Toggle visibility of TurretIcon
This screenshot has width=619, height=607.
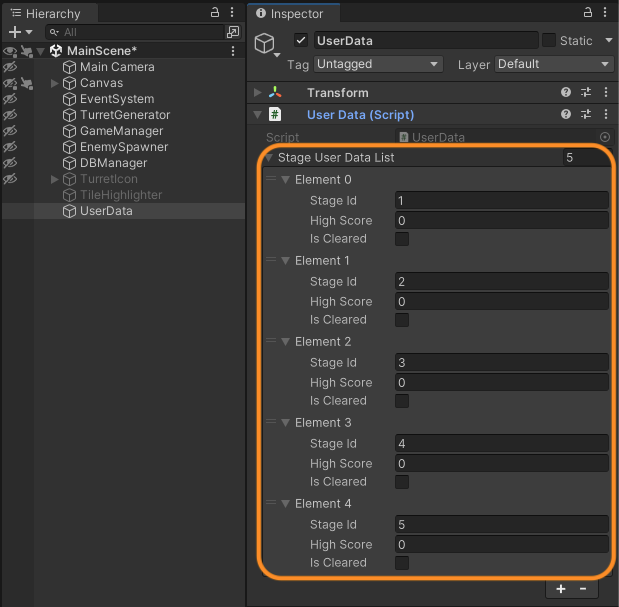[x=10, y=179]
